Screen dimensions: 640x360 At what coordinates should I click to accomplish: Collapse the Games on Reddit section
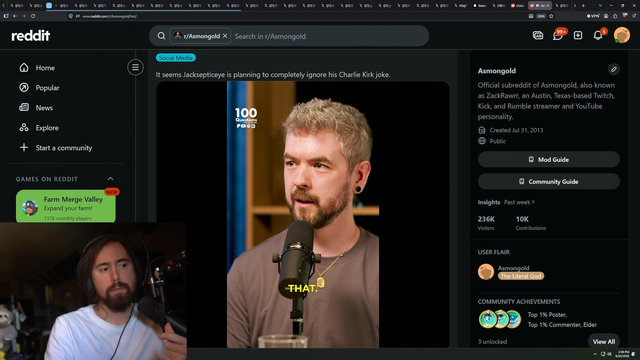[x=110, y=179]
